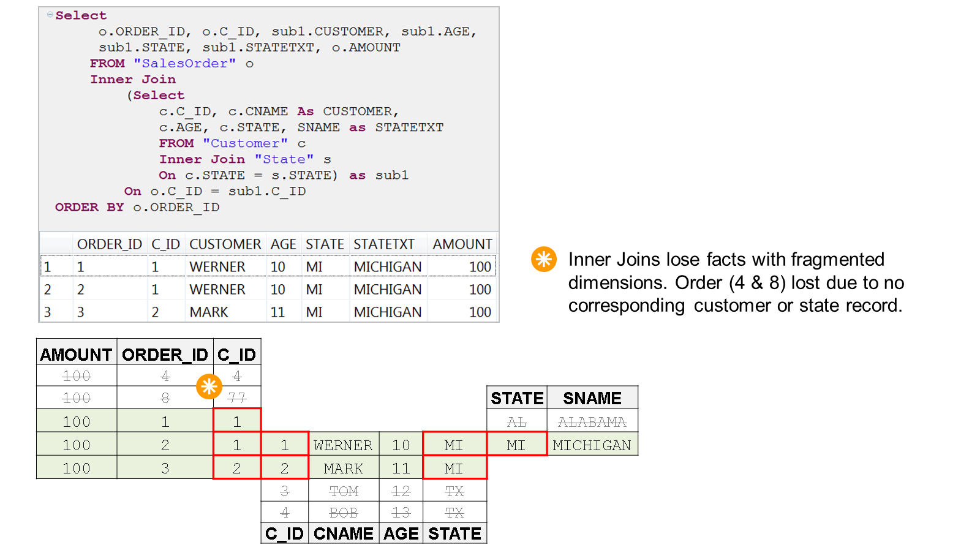Click the struck-through BOB cell

(x=344, y=513)
